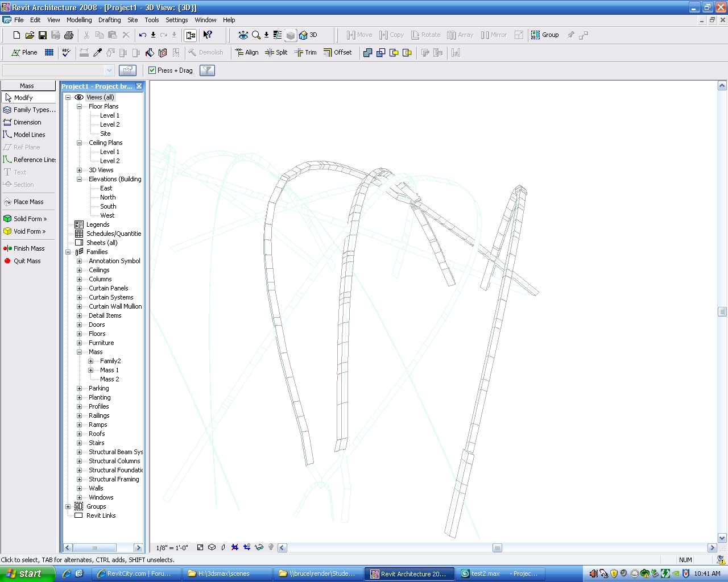Toggle the Press + Drag checkbox
728x582 pixels.
152,70
